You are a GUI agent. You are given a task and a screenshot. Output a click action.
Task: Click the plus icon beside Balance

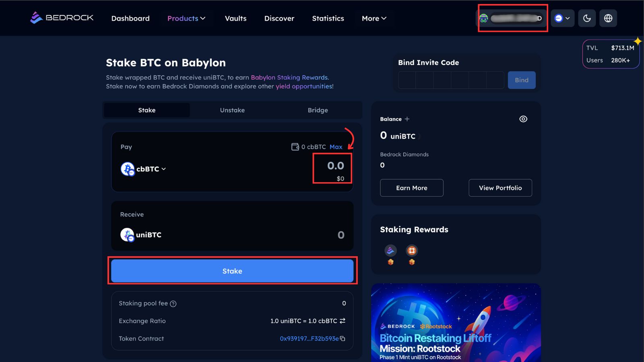point(407,119)
